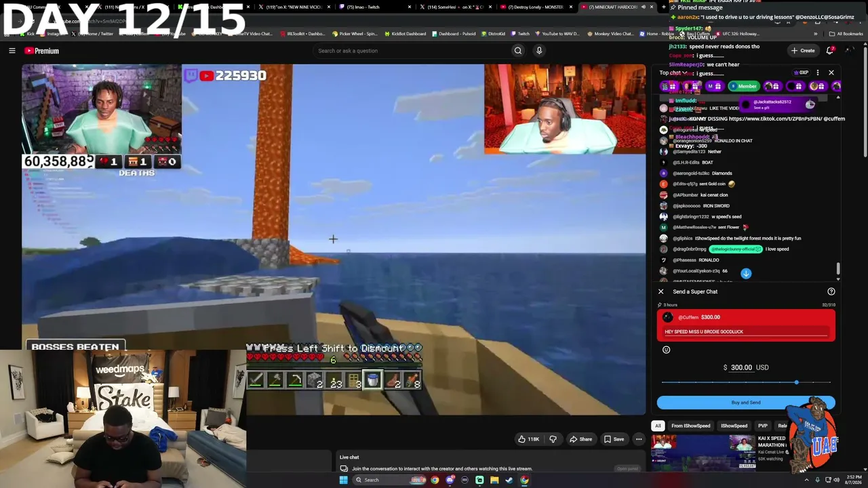Viewport: 868px width, 488px height.
Task: Click the YouTube search box
Action: [x=412, y=51]
